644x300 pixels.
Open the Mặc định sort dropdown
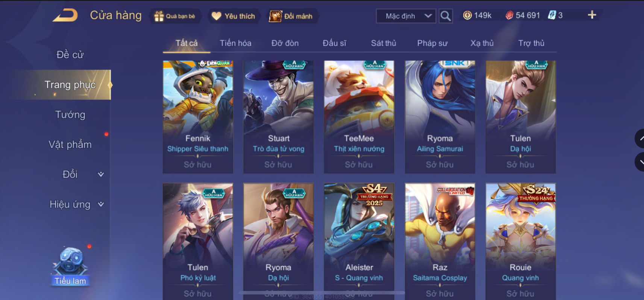406,16
